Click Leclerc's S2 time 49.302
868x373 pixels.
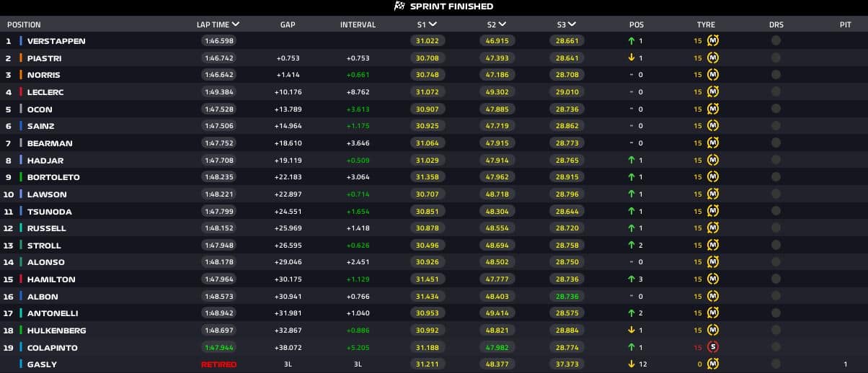497,92
